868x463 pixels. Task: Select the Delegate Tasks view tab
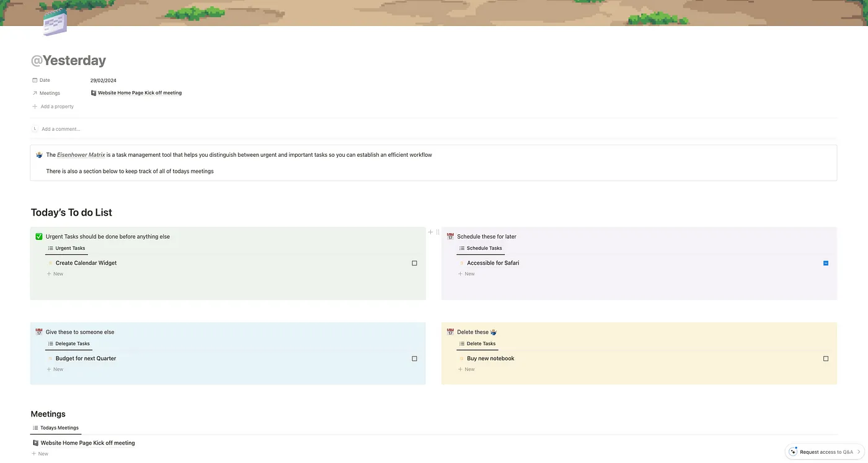[69, 344]
